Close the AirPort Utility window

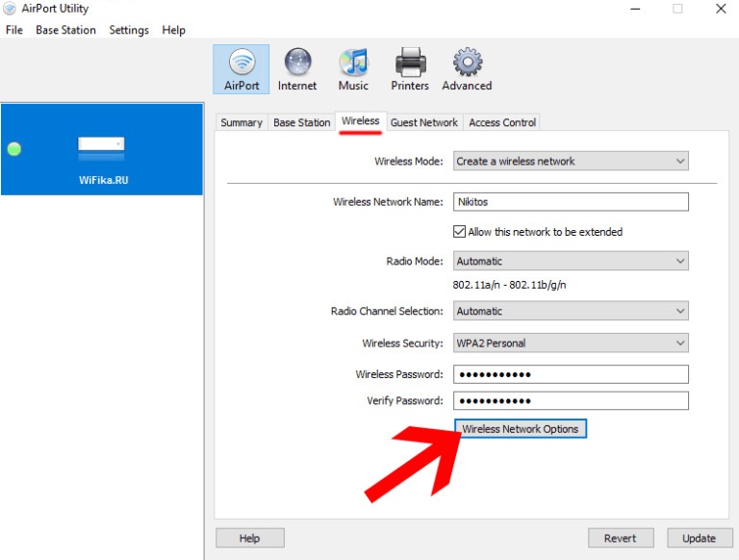pyautogui.click(x=721, y=9)
